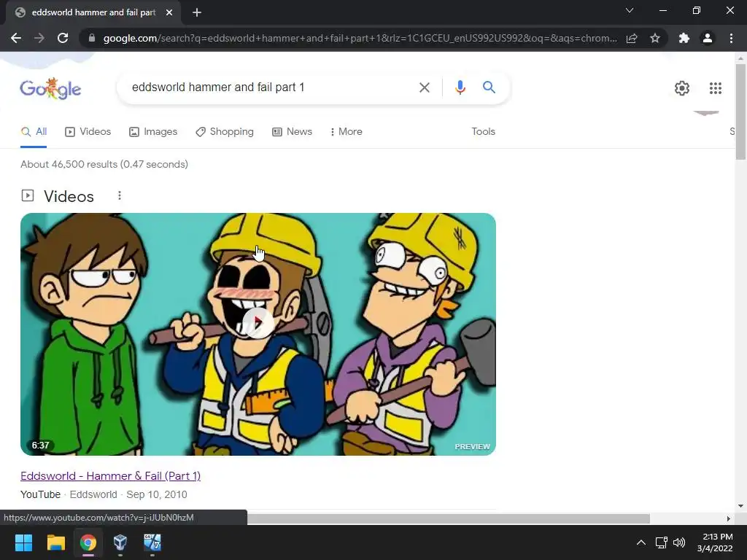
Task: Click the vertical page scrollbar thumb
Action: pyautogui.click(x=740, y=112)
